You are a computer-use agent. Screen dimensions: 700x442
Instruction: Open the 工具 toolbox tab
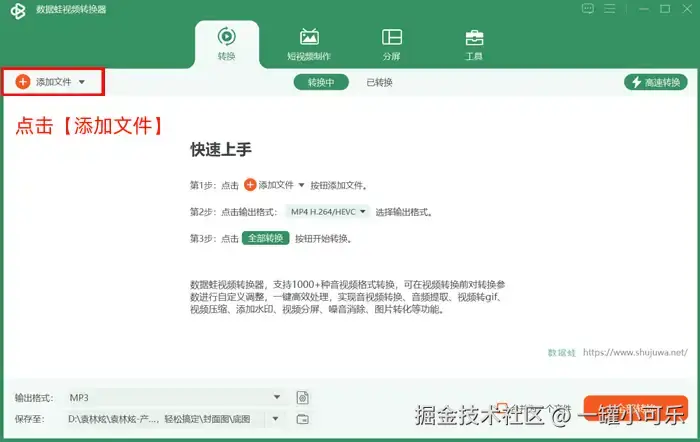coord(474,44)
